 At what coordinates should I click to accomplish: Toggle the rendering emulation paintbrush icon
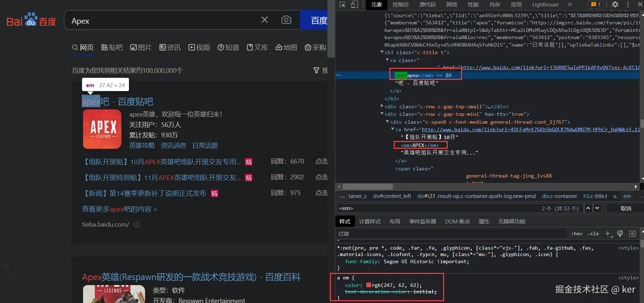[620, 233]
